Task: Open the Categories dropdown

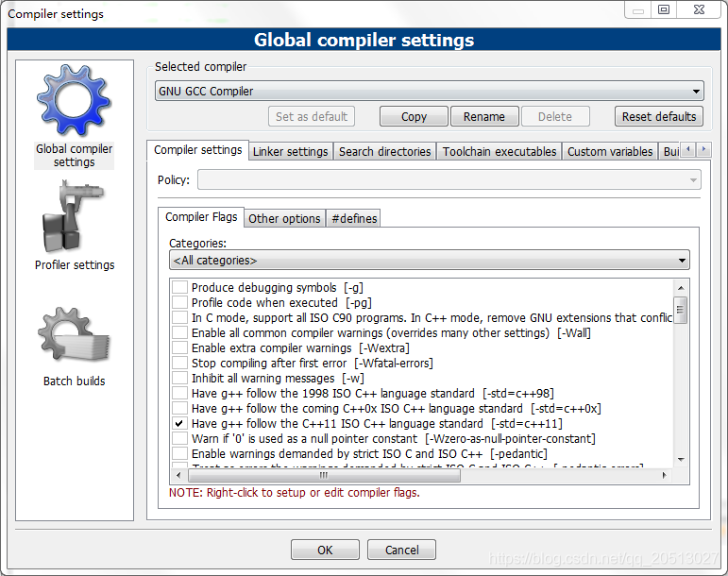Action: 429,260
